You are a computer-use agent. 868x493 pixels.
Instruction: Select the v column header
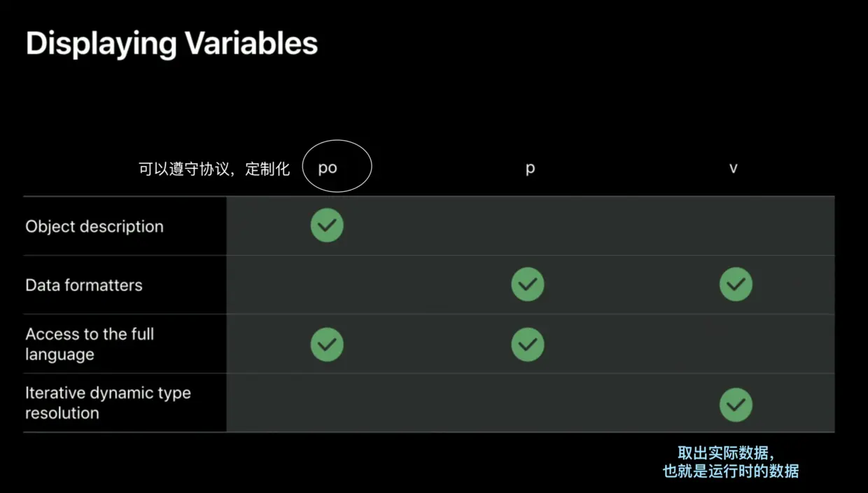pyautogui.click(x=733, y=168)
